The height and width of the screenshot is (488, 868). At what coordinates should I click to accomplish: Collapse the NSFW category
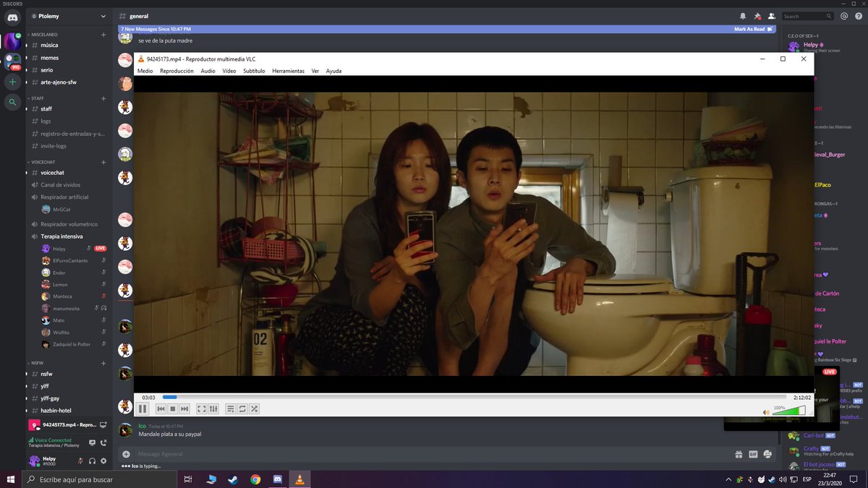(36, 362)
